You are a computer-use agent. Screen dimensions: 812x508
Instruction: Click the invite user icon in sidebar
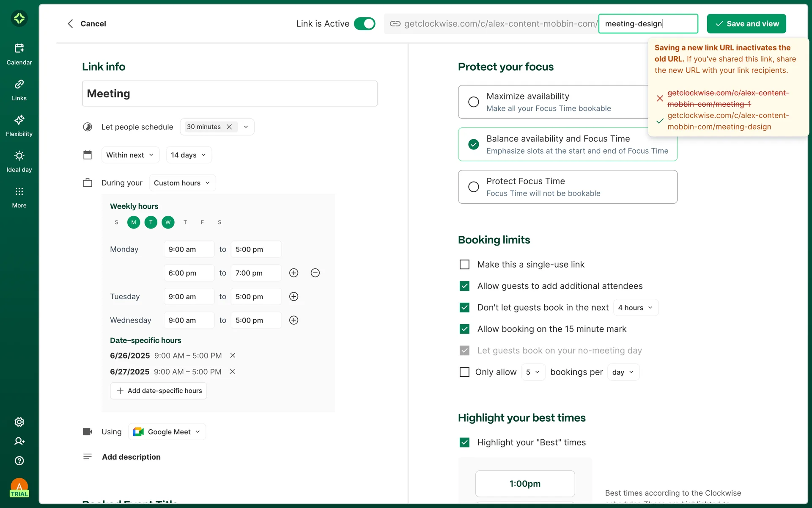pyautogui.click(x=19, y=441)
